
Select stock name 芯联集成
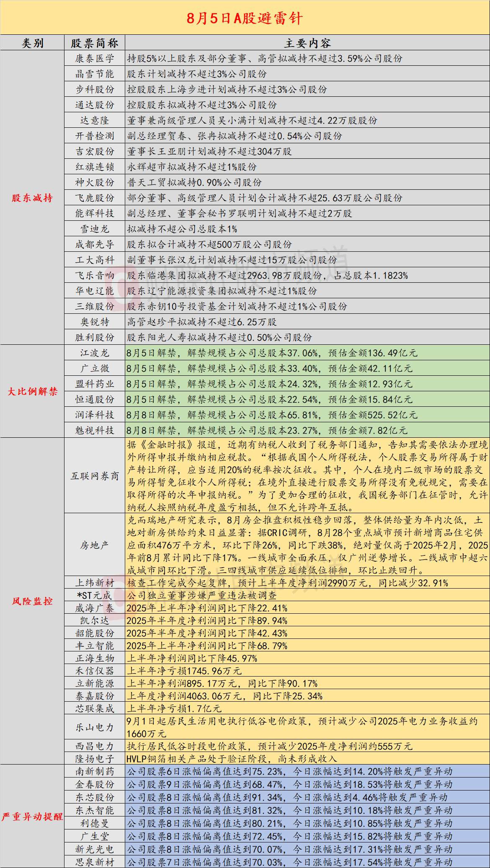95,708
